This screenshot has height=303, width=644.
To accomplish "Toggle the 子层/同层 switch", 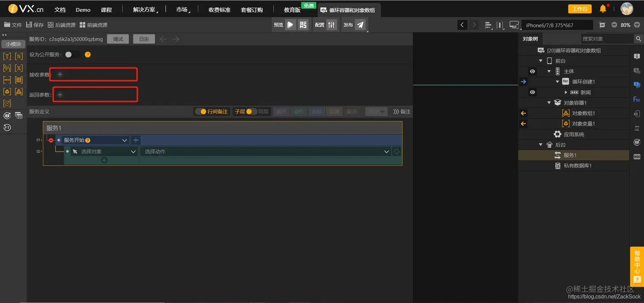I will click(251, 112).
